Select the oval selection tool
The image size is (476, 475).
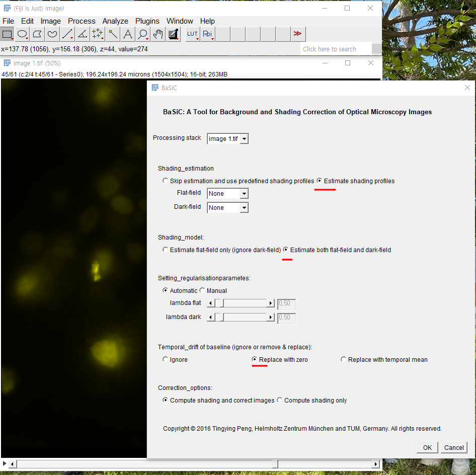[x=22, y=34]
